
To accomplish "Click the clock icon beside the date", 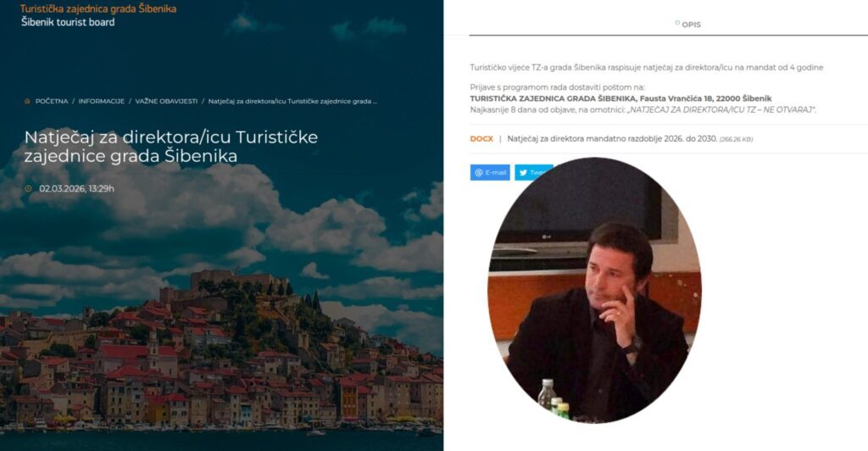I will (x=29, y=188).
